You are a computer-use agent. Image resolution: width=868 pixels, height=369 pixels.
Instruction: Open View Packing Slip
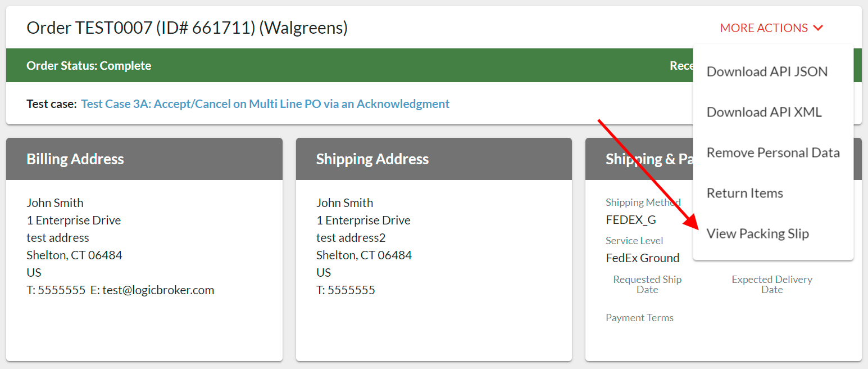(x=757, y=233)
